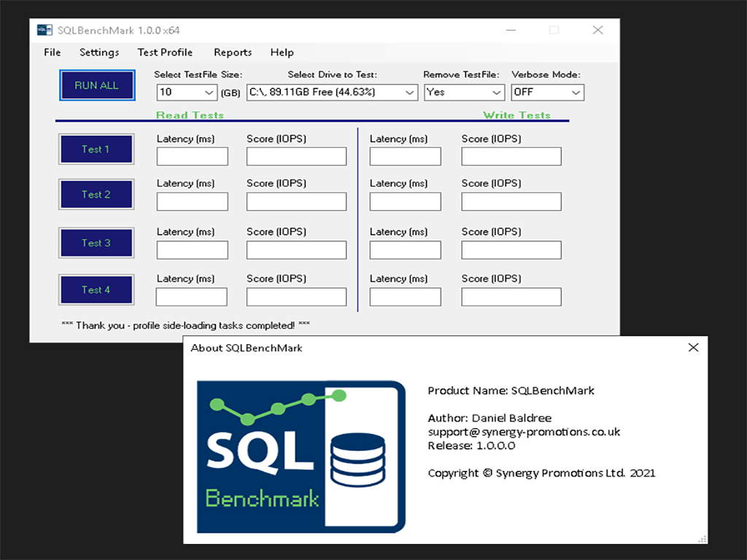
Task: Open the Settings menu
Action: (x=99, y=52)
